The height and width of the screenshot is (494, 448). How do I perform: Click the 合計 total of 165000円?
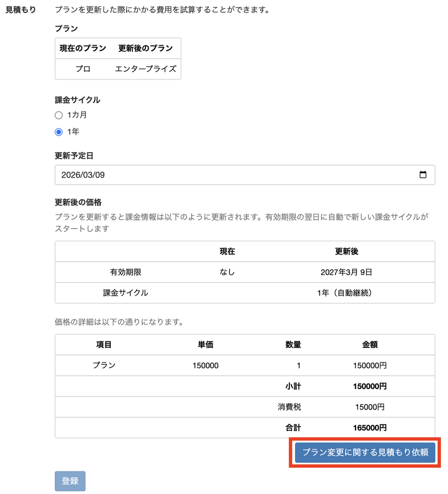(370, 427)
